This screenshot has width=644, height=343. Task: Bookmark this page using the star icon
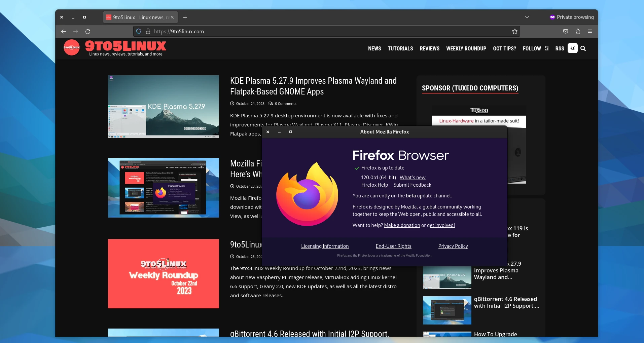coord(514,31)
